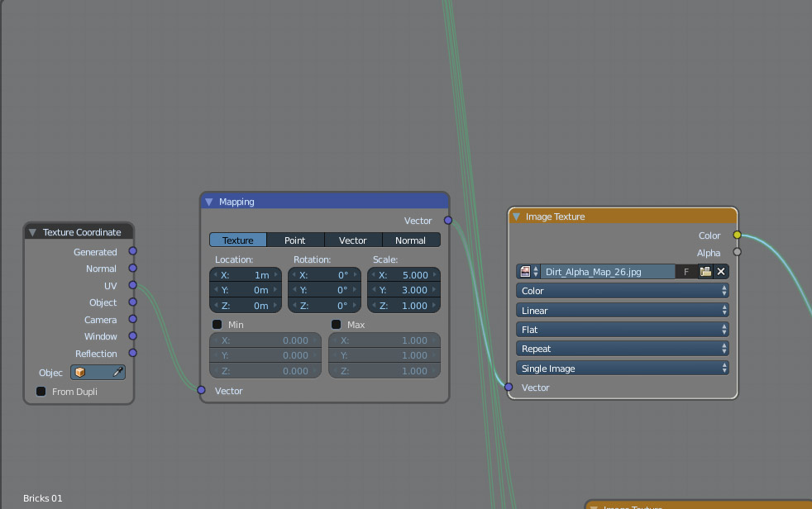Enable the From Dupli checkbox
The image size is (812, 509).
(x=41, y=391)
